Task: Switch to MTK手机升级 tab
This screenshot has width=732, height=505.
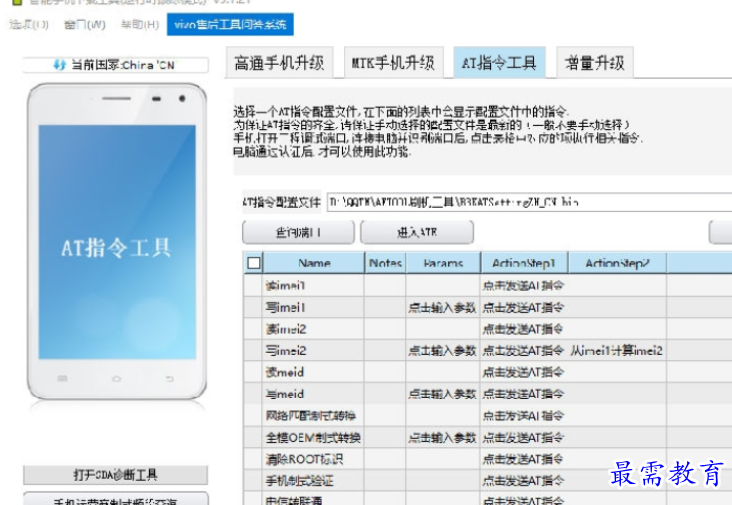Action: click(x=394, y=63)
